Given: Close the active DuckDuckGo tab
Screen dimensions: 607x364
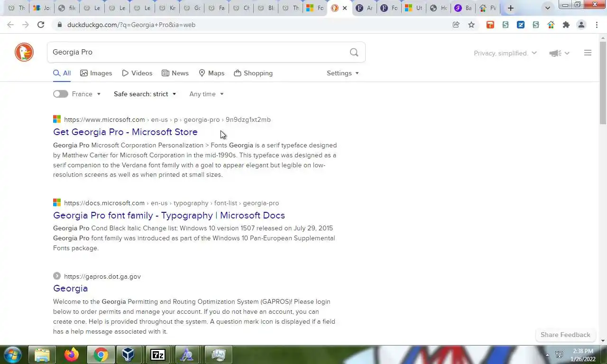Looking at the screenshot, I should coord(345,8).
